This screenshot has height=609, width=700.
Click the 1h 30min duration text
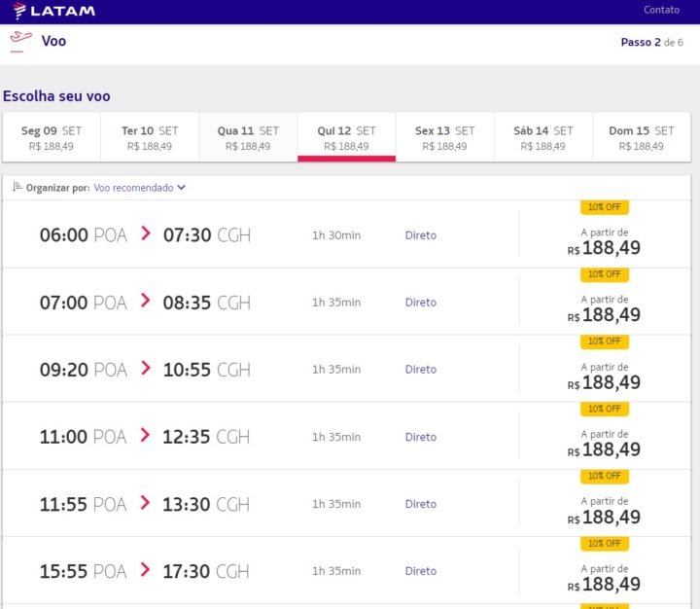point(336,235)
